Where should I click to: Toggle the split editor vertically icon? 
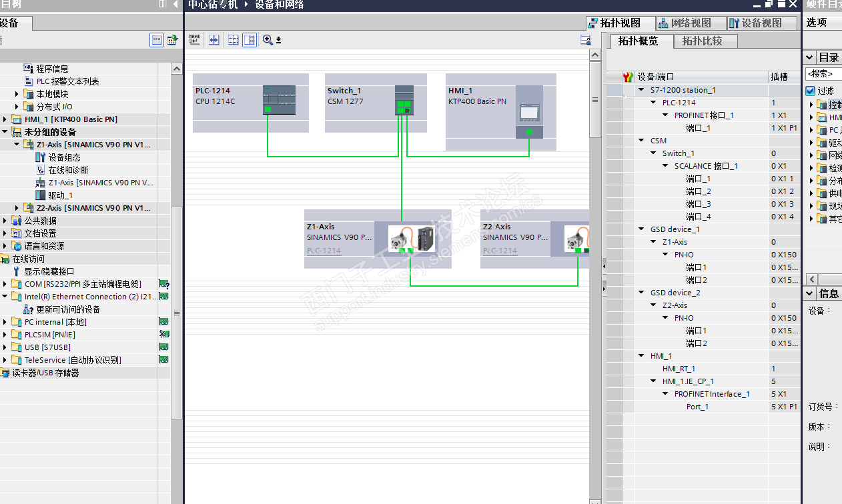pos(250,40)
